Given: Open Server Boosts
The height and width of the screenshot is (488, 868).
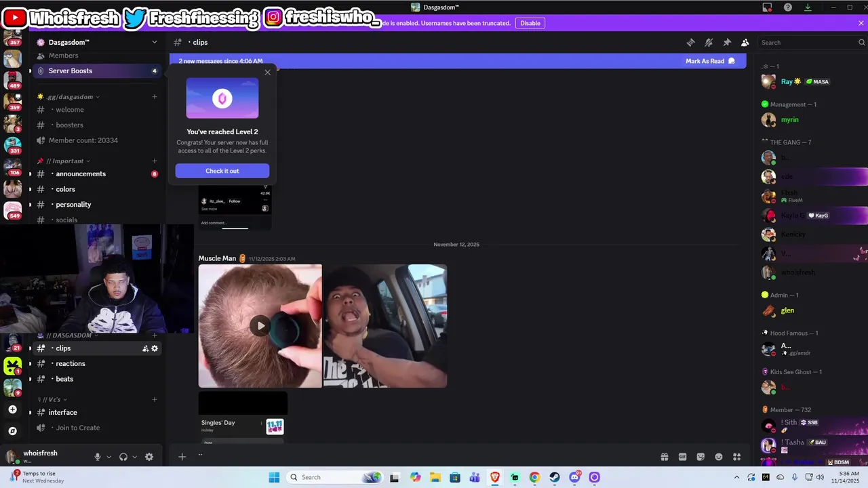Looking at the screenshot, I should click(x=98, y=70).
